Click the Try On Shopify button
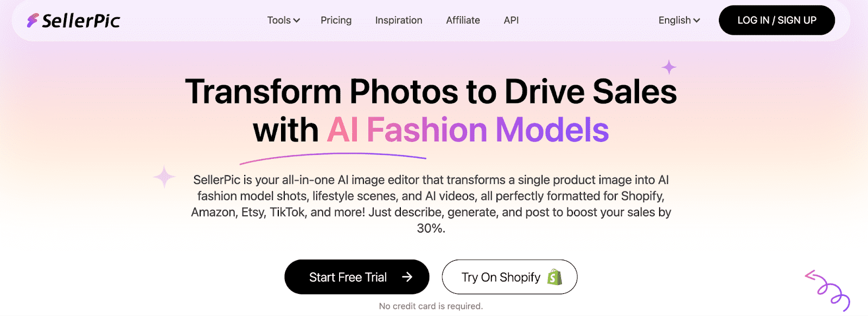This screenshot has width=868, height=316. click(x=509, y=277)
